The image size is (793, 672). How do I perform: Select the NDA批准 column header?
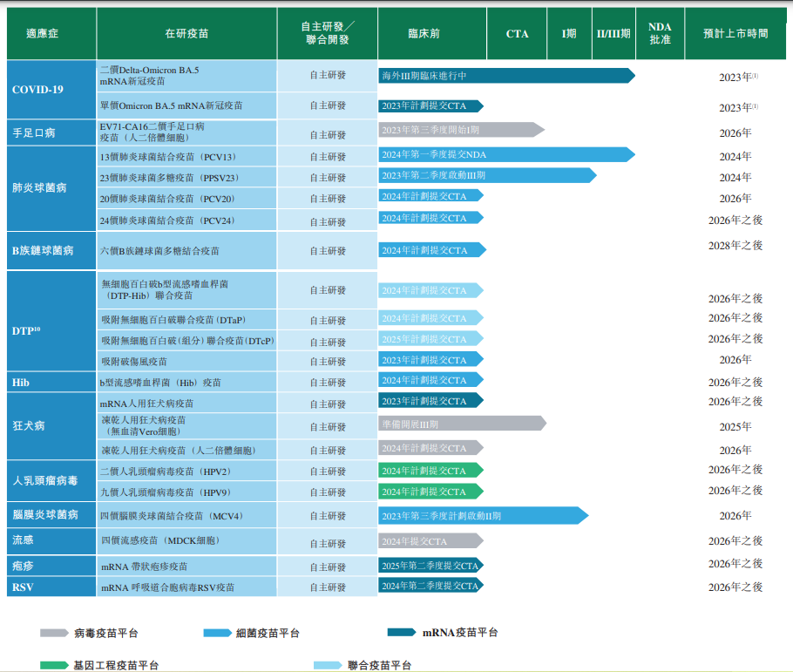tap(660, 34)
